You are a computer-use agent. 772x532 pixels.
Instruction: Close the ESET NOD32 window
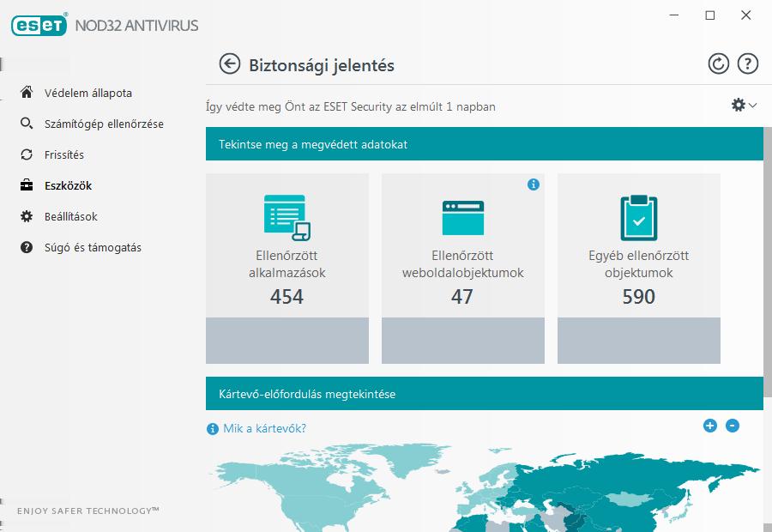(746, 15)
